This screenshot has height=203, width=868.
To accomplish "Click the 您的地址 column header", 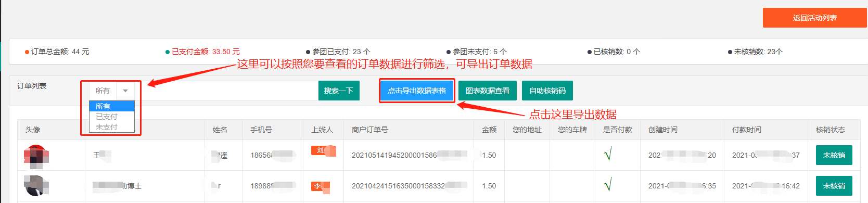I will [527, 130].
